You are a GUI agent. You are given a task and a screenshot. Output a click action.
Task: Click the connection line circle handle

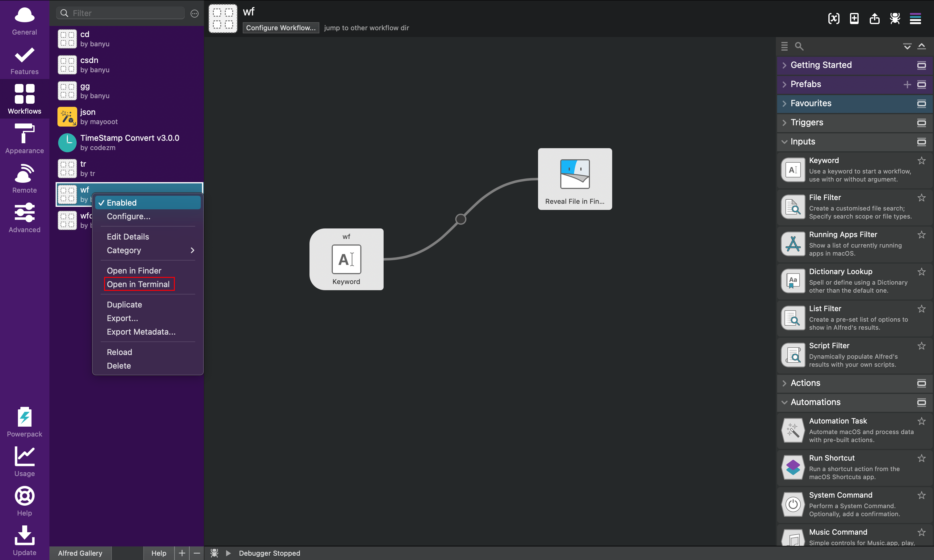pyautogui.click(x=461, y=219)
